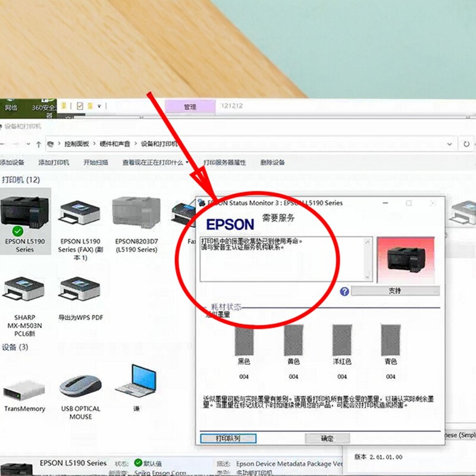Click the EPSON logo in the dialog
The image size is (476, 476).
click(x=230, y=225)
